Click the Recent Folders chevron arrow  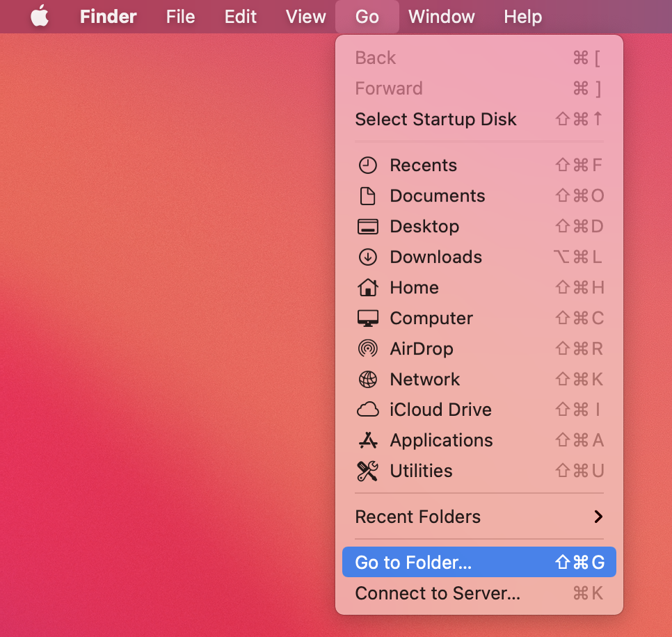click(x=599, y=517)
